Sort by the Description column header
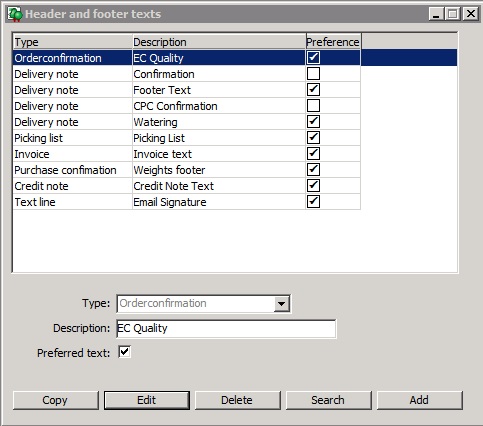Viewport: 483px width, 426px height. (x=219, y=42)
